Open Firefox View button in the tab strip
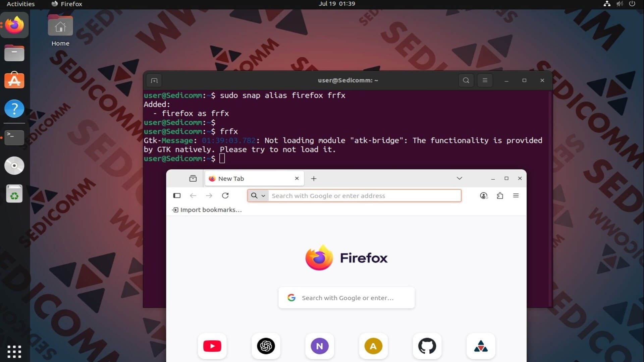 (193, 178)
